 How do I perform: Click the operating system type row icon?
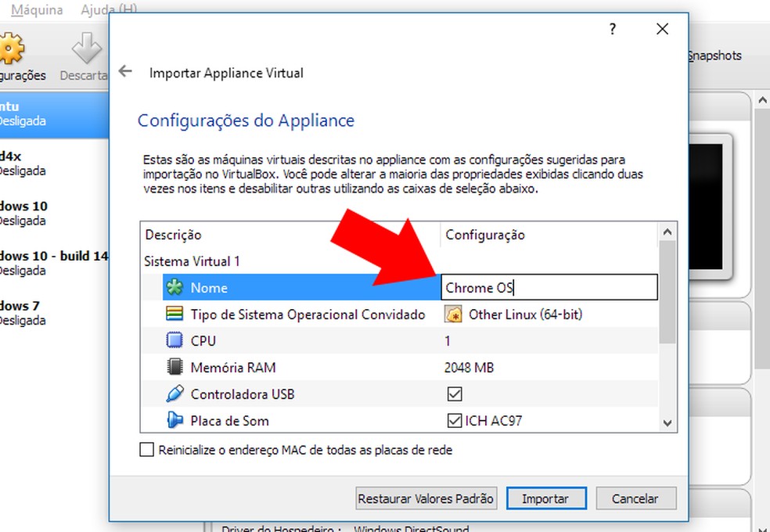175,314
